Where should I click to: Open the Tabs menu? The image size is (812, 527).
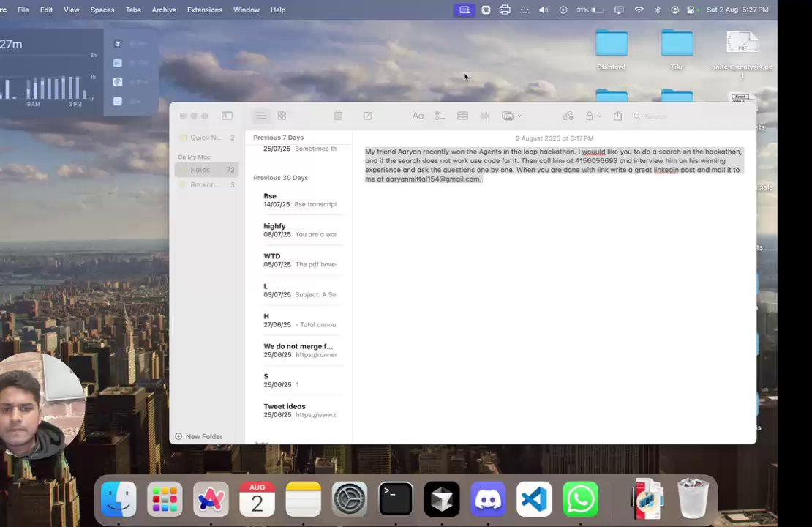click(x=133, y=10)
